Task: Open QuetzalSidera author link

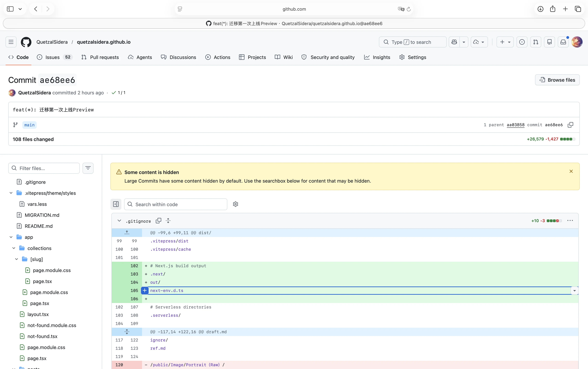Action: (34, 93)
